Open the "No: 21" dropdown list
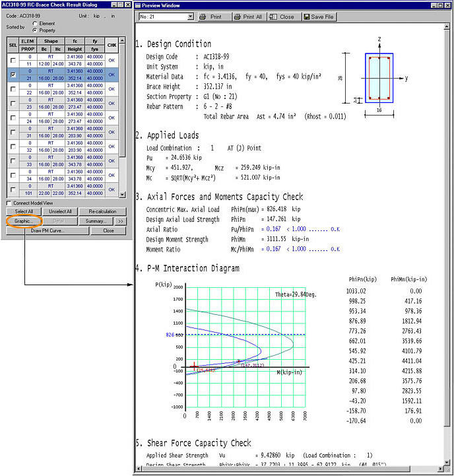Screen dimensions: 454x476 click(191, 17)
